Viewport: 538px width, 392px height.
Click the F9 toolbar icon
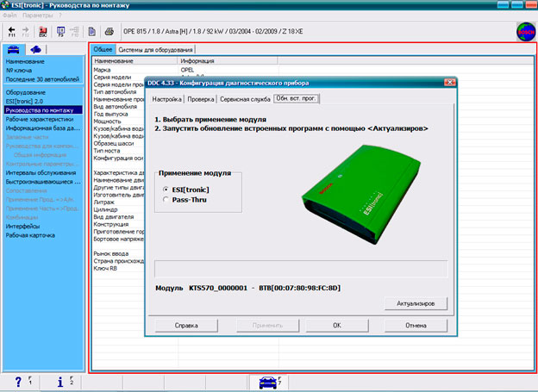59,31
